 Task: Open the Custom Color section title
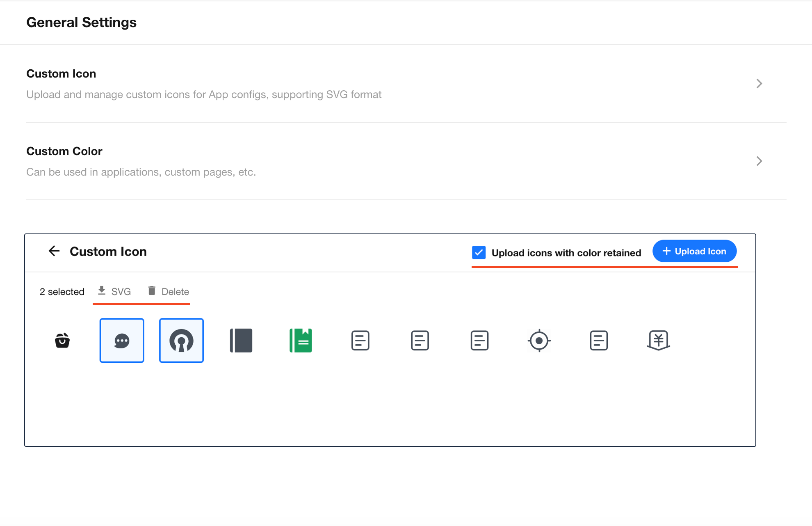point(64,151)
